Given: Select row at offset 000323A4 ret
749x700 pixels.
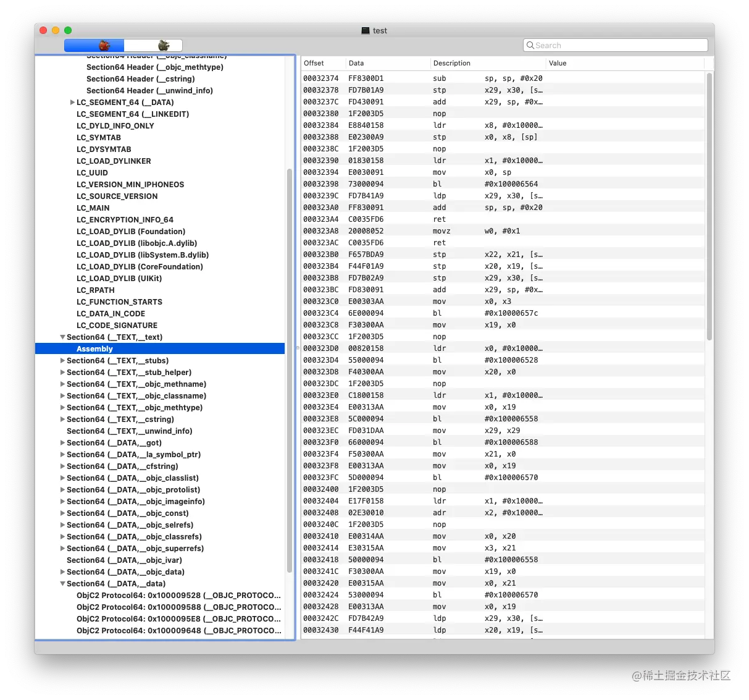Looking at the screenshot, I should (503, 219).
